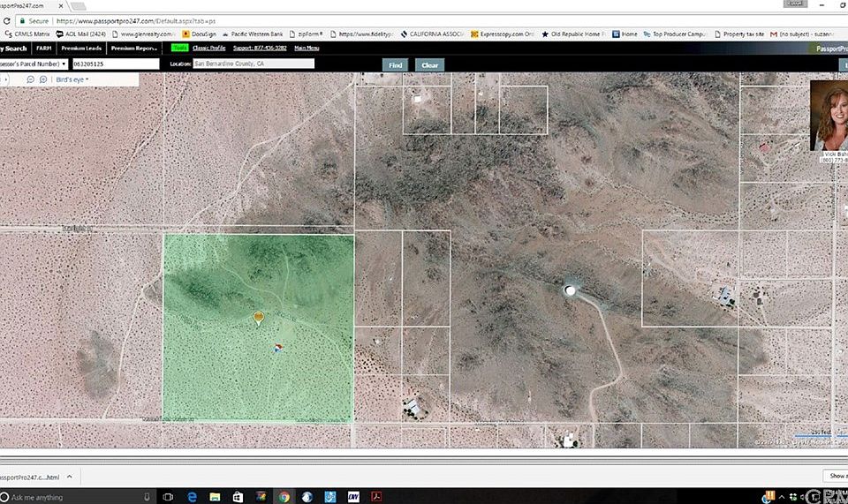Screen dimensions: 848x504
Task: Click the agent profile photo thumbnail
Action: [829, 117]
